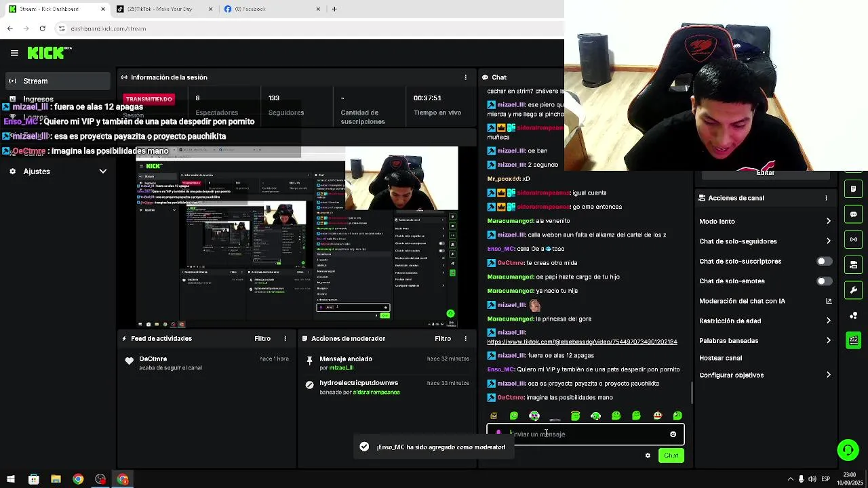The height and width of the screenshot is (488, 868).
Task: Open Windows Start menu
Action: coord(11,479)
